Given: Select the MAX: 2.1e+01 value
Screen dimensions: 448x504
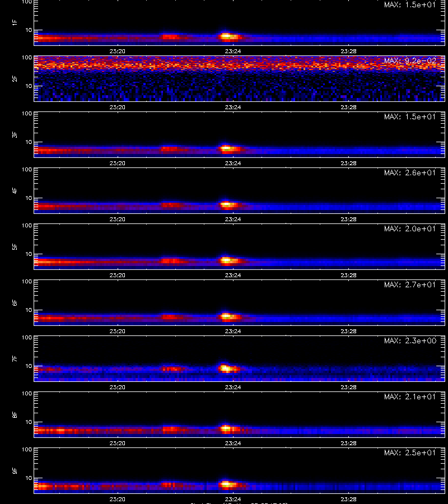Looking at the screenshot, I should [410, 396].
